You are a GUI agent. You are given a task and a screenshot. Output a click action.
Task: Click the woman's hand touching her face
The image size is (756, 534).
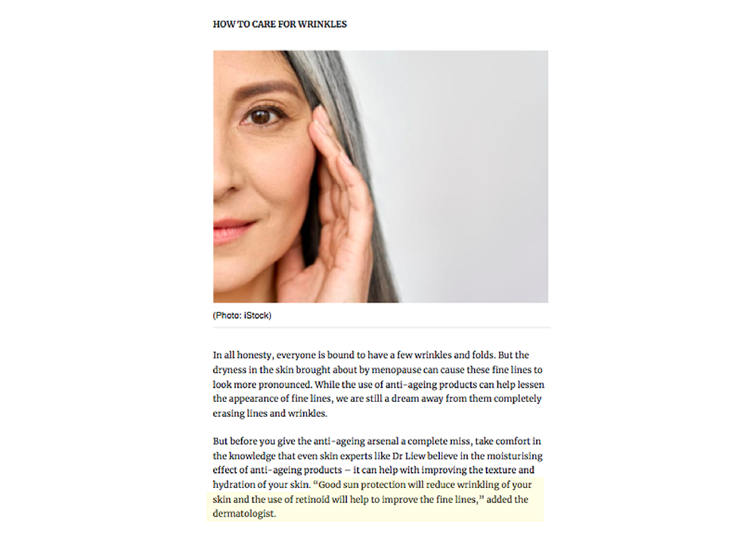(x=328, y=212)
